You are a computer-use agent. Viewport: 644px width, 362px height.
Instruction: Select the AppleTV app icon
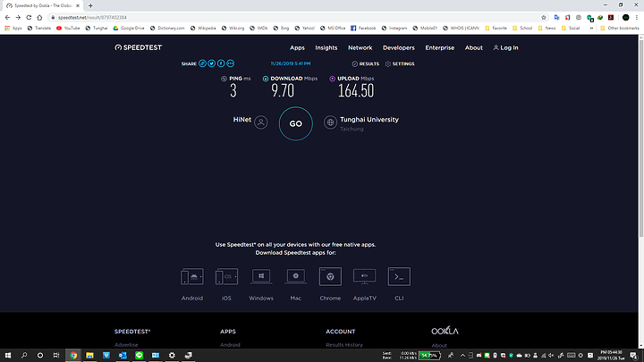(365, 277)
